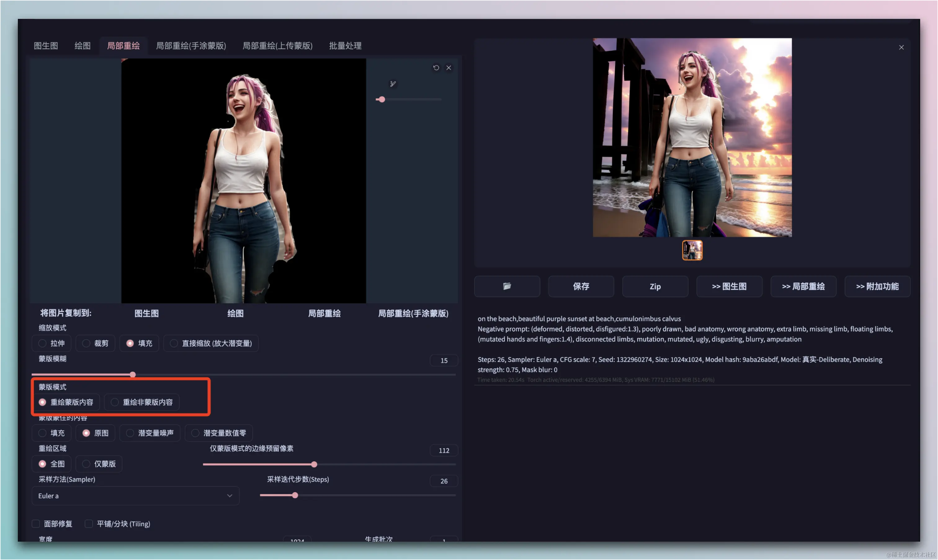Switch to the 图生图 tab
The height and width of the screenshot is (560, 938).
click(x=46, y=46)
